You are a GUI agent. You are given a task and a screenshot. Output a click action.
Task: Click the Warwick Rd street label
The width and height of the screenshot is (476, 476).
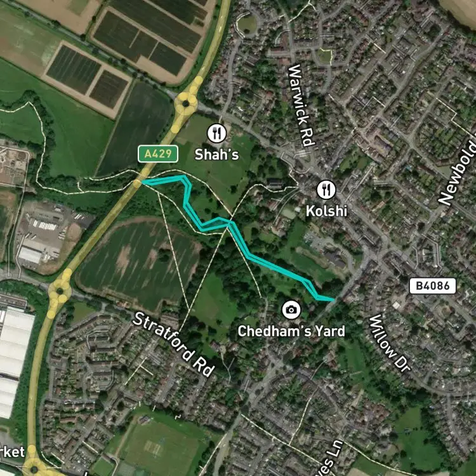(301, 105)
